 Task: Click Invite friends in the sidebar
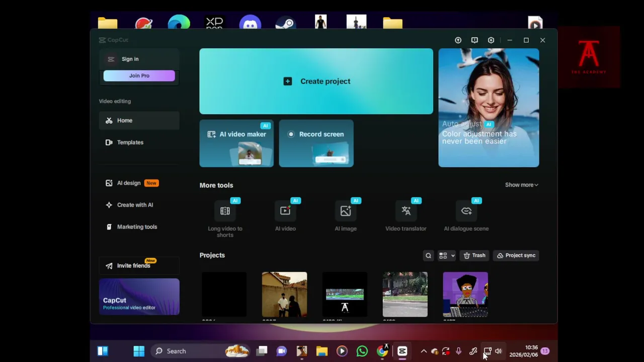(x=139, y=265)
